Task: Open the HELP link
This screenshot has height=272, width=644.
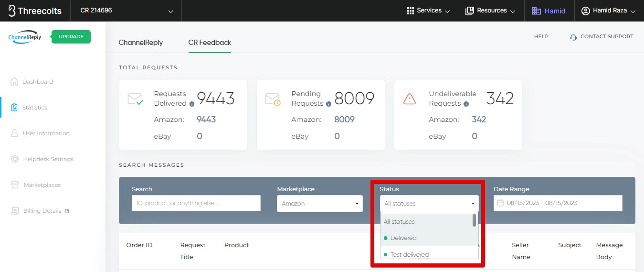Action: (541, 37)
